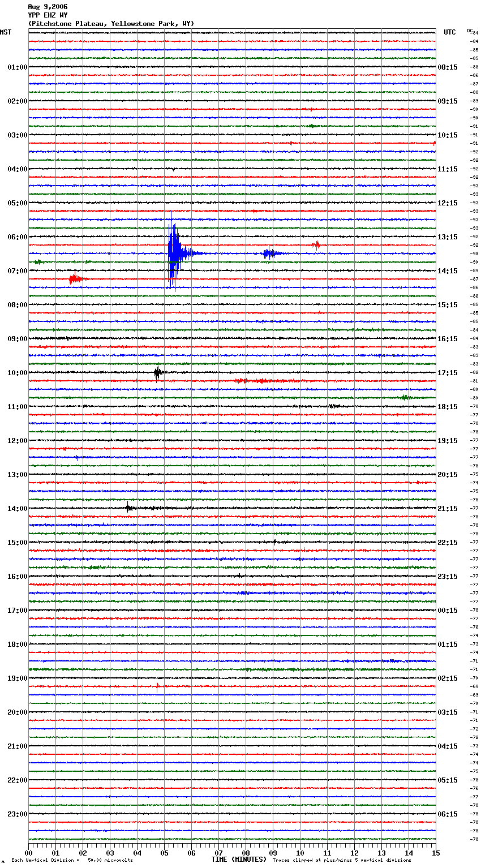Click the 'MST' timezone label
This screenshot has width=481, height=868.
(x=6, y=32)
